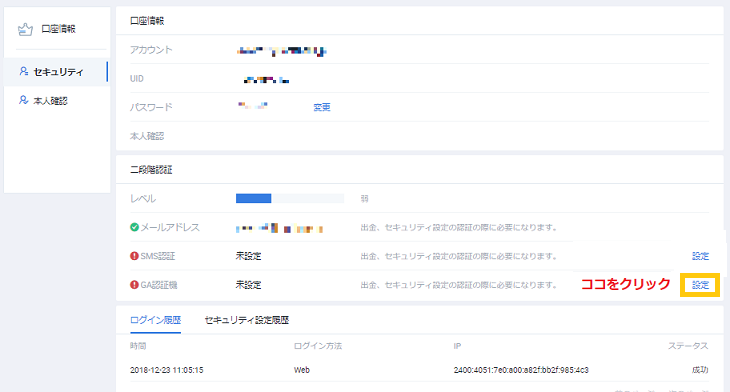Click the green checkmark icon beside メールアドレス

click(134, 227)
